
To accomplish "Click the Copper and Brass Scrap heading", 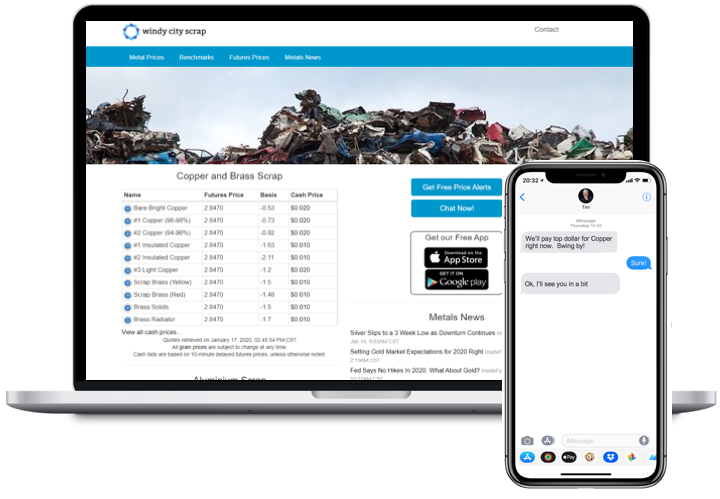I will [x=229, y=176].
